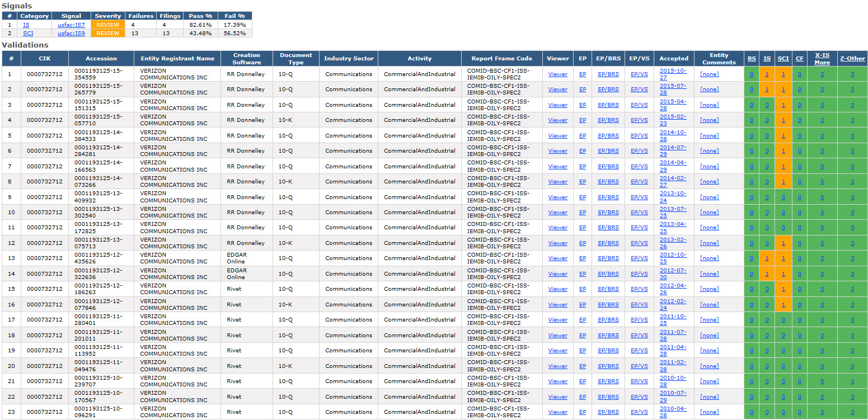The width and height of the screenshot is (868, 420).
Task: Open the IS category link in Signals
Action: pyautogui.click(x=26, y=25)
